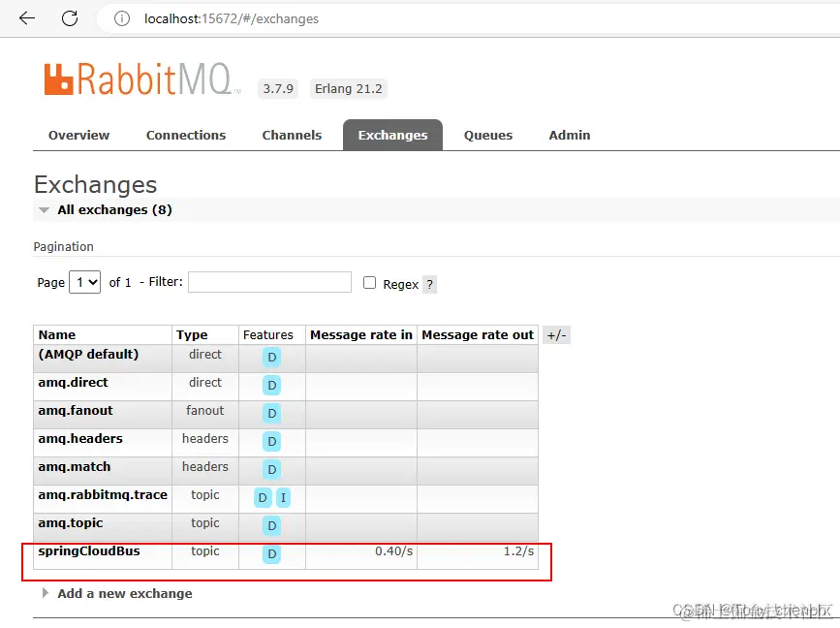840x628 pixels.
Task: Open the springCloudBus exchange
Action: click(x=89, y=551)
